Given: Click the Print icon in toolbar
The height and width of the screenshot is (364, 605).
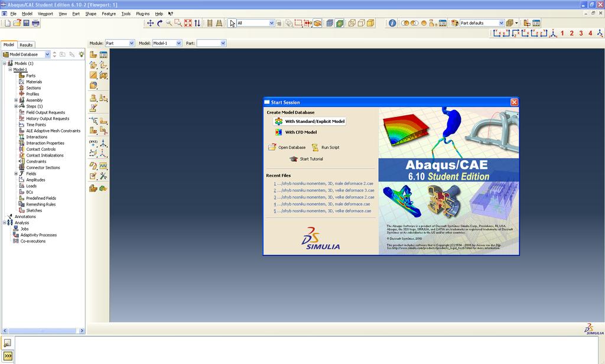Looking at the screenshot, I should [35, 23].
